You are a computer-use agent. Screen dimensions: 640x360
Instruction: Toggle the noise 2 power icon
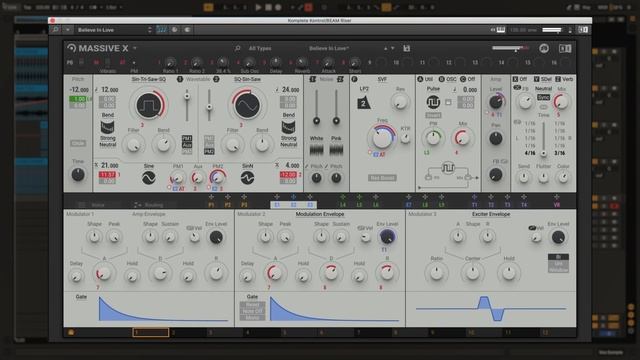point(340,79)
